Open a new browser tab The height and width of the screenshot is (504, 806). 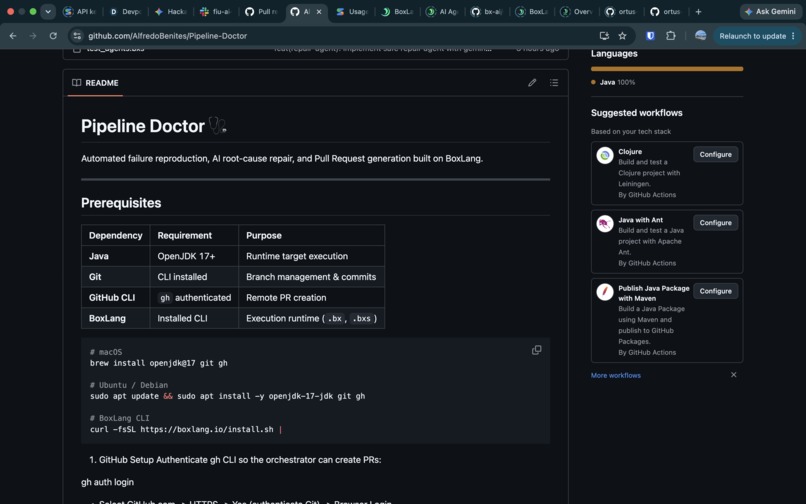point(698,11)
